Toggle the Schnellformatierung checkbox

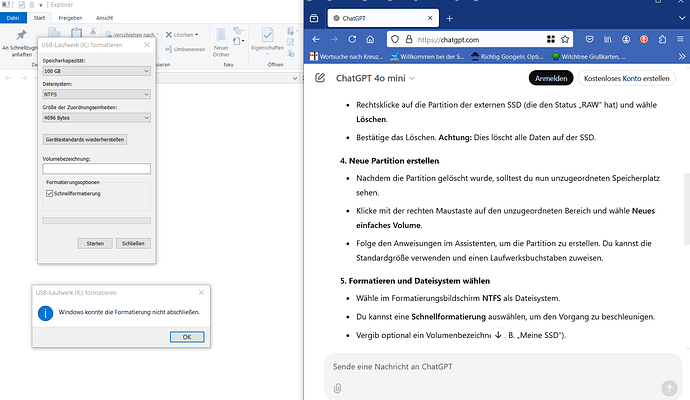click(49, 193)
